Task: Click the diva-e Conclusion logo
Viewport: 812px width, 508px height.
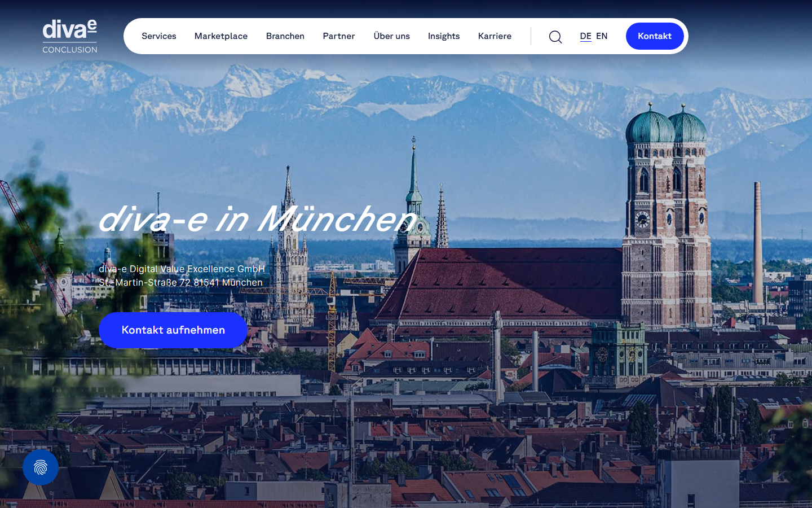Action: click(70, 37)
